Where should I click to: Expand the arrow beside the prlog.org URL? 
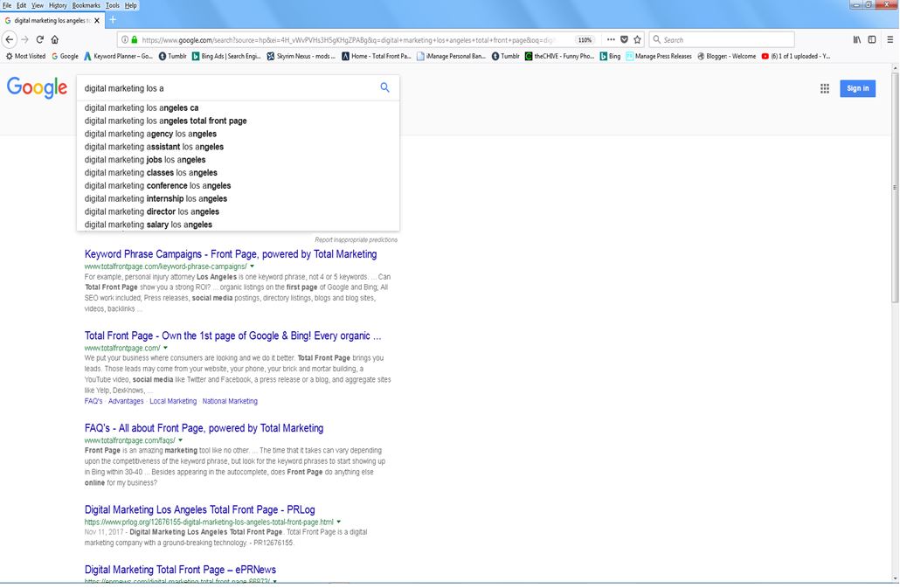pyautogui.click(x=339, y=522)
